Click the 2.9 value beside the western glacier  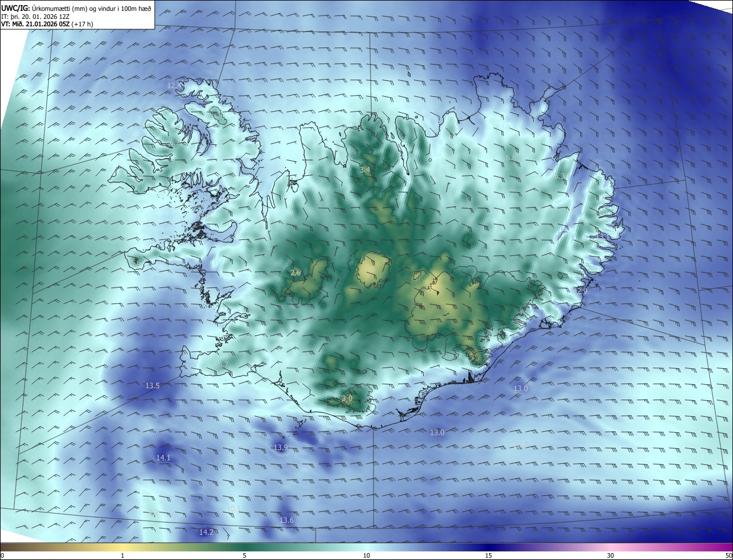pyautogui.click(x=295, y=273)
